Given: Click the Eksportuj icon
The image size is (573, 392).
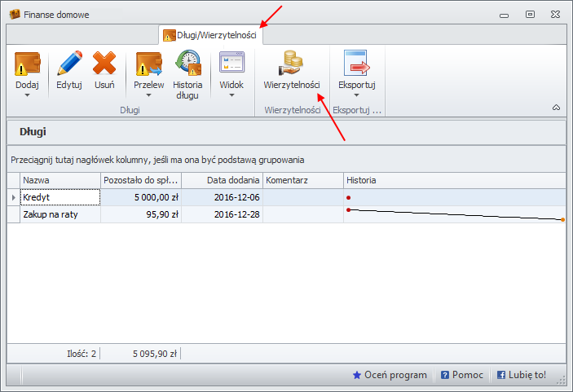Looking at the screenshot, I should (x=356, y=63).
